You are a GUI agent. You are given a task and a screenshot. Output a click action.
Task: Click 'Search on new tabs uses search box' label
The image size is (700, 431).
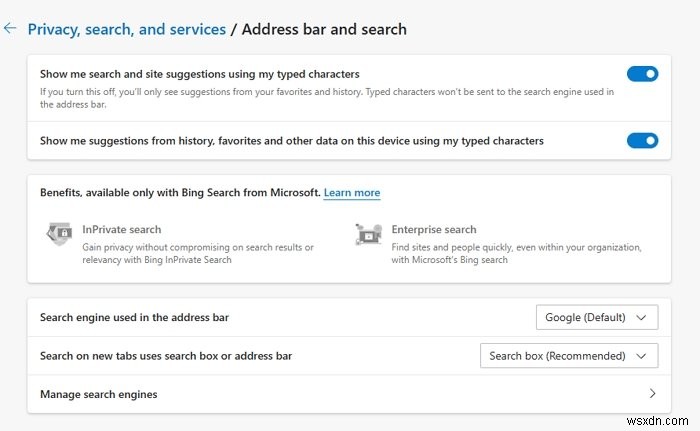[166, 356]
